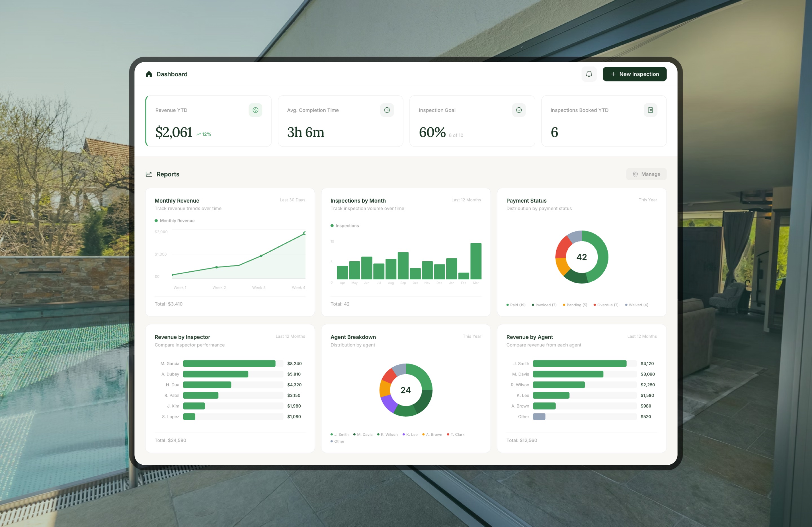Viewport: 812px width, 527px height.
Task: Click the dollar icon on Revenue YTD card
Action: tap(255, 110)
